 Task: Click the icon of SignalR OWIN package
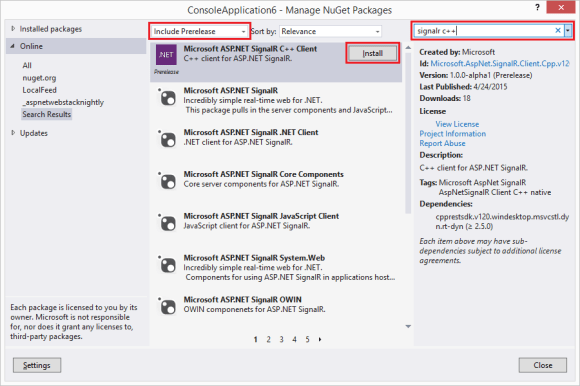tap(168, 307)
